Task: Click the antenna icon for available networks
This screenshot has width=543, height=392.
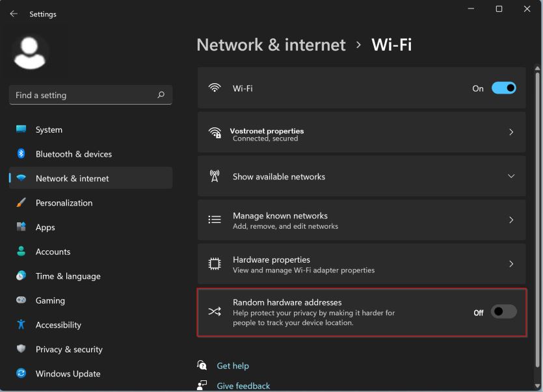Action: click(x=215, y=176)
